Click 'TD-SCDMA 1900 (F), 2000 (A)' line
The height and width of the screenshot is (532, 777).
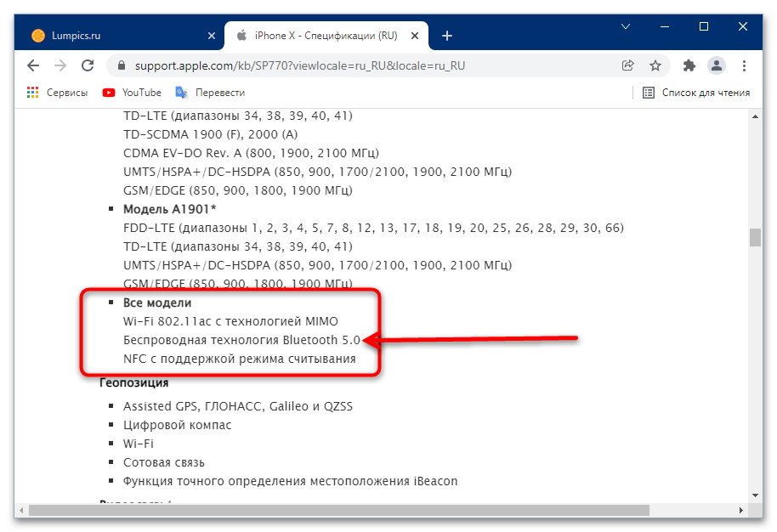pyautogui.click(x=210, y=134)
